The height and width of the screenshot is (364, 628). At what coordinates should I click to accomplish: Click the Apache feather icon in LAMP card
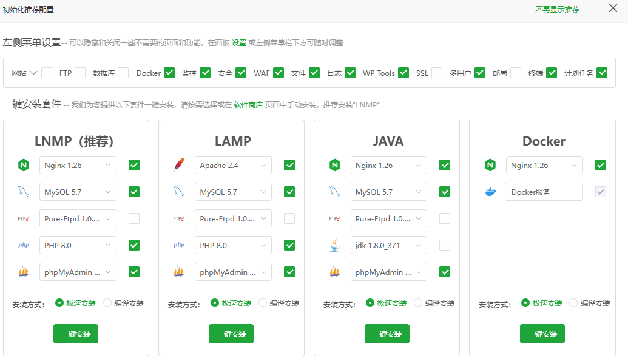click(x=179, y=165)
